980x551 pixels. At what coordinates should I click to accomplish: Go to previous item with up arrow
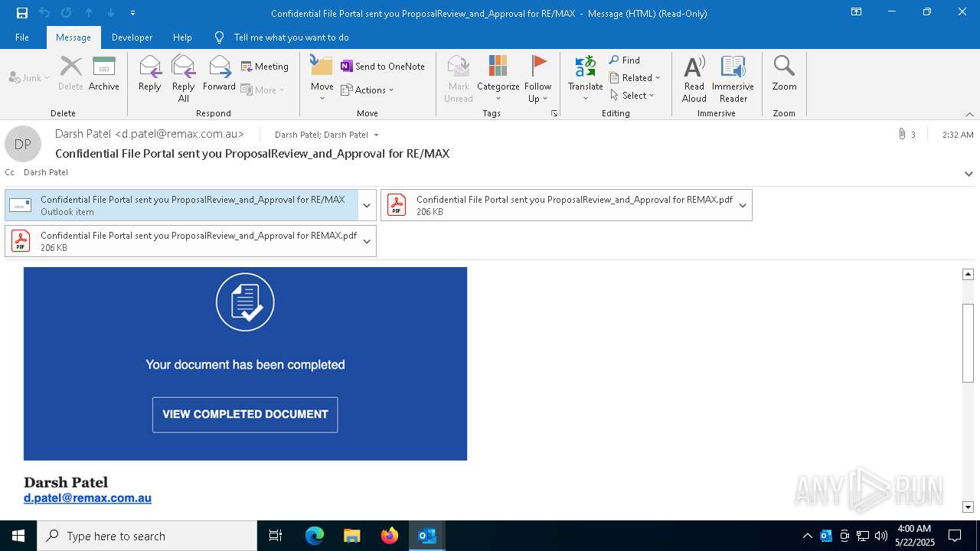point(89,13)
